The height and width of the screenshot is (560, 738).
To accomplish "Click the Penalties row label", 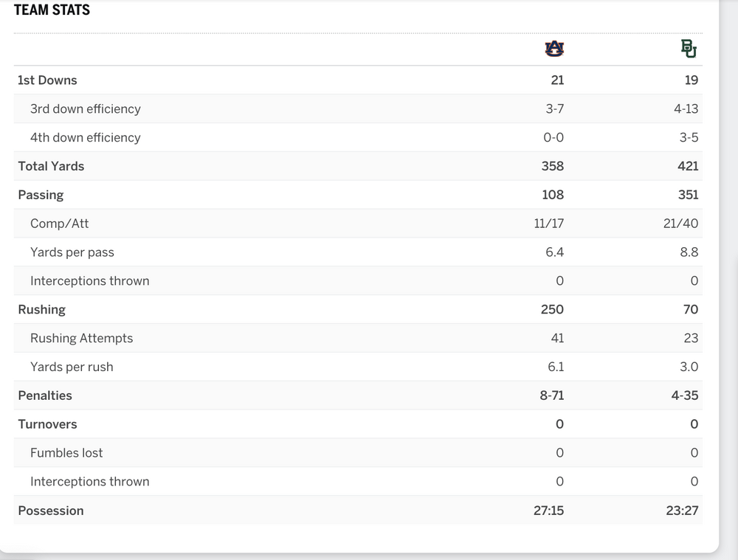I will [x=45, y=396].
